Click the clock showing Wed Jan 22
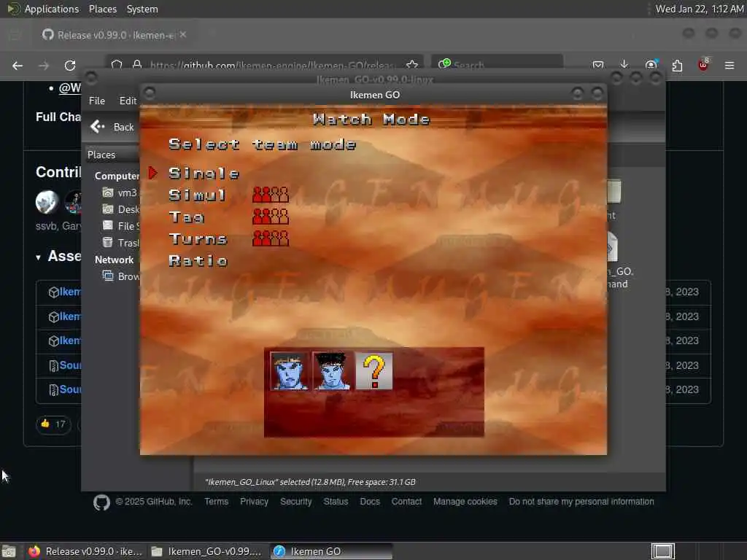The image size is (747, 560). 699,9
